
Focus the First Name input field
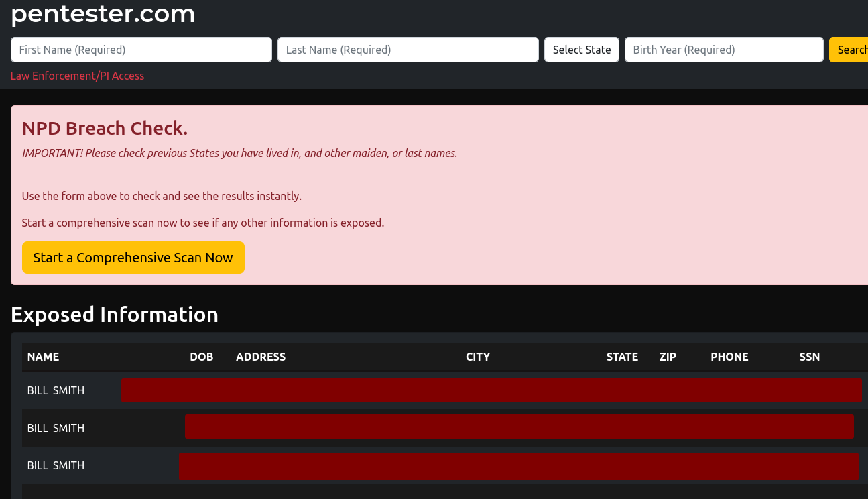click(141, 50)
